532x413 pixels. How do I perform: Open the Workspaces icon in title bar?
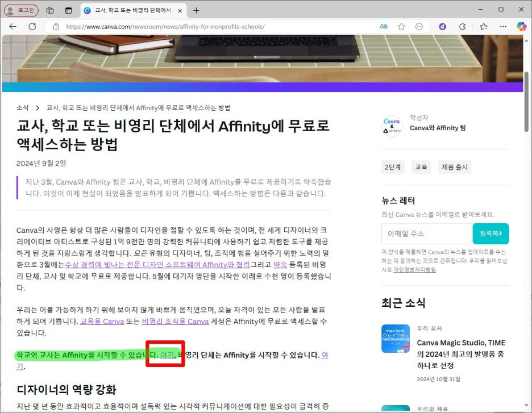point(50,11)
